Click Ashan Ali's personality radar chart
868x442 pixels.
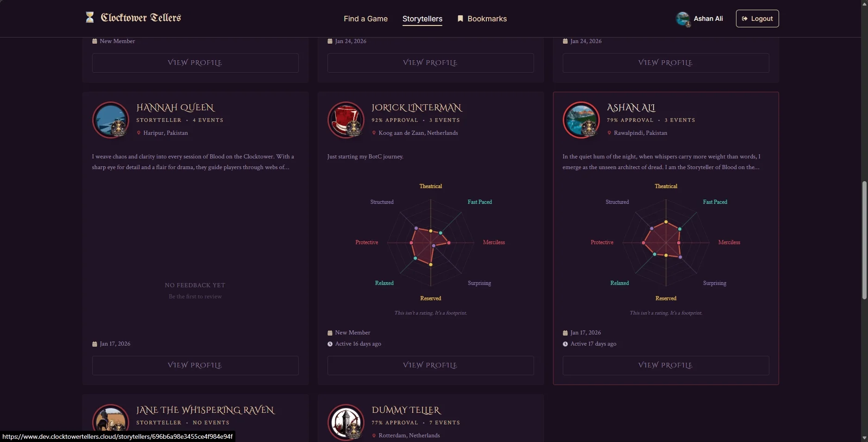666,242
